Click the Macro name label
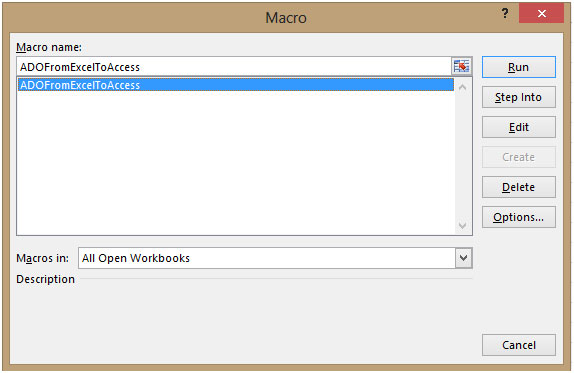Viewport: 574px width, 373px height. pos(49,47)
